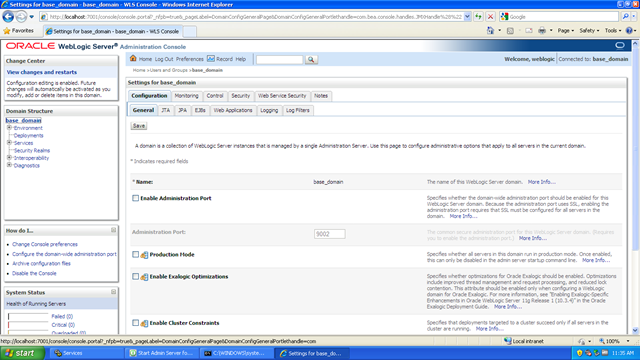Minimize the System Status panel
Screen dimensions: 640x360
113,292
